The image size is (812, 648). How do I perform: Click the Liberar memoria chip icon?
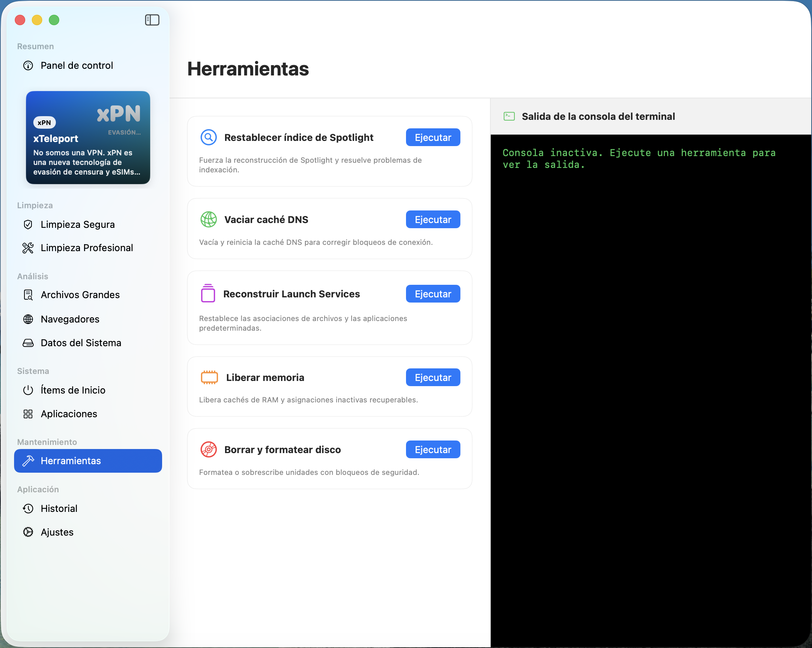click(209, 377)
